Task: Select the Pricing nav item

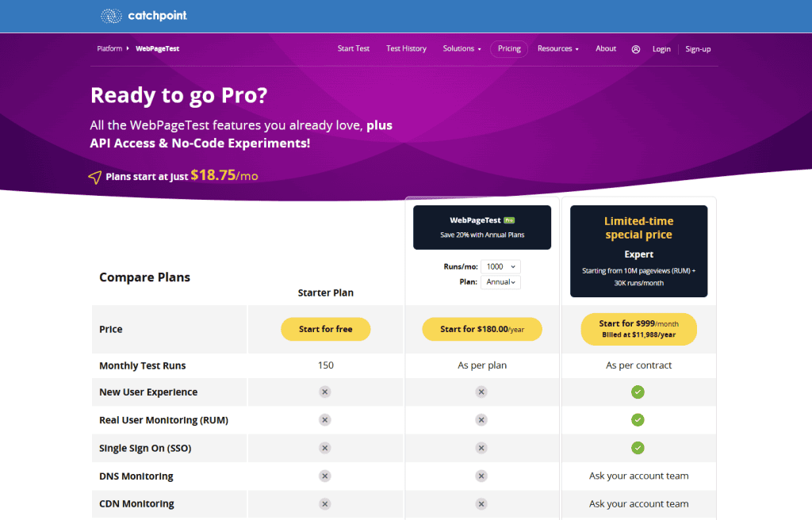Action: pos(509,48)
